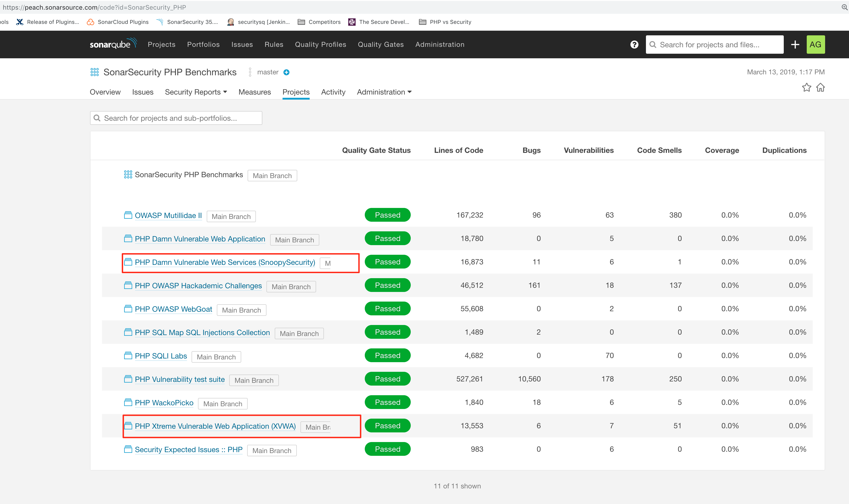Click the AG user avatar icon
The width and height of the screenshot is (849, 504).
click(x=815, y=44)
